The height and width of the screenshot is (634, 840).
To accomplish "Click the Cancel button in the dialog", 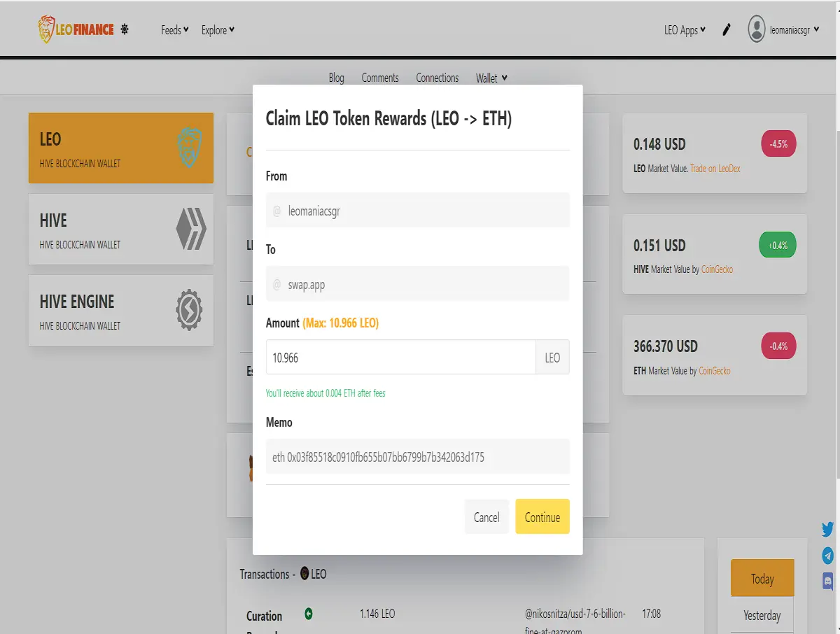I will click(x=486, y=517).
